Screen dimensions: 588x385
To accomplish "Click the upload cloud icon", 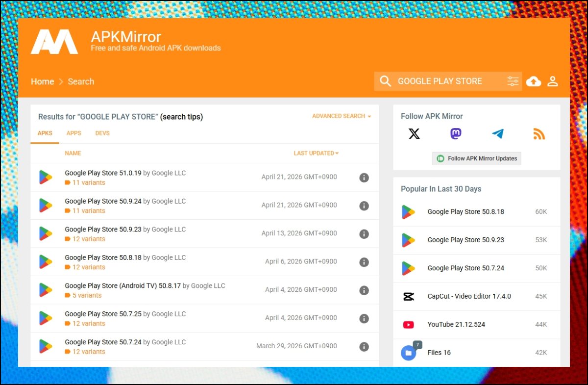I will tap(534, 81).
